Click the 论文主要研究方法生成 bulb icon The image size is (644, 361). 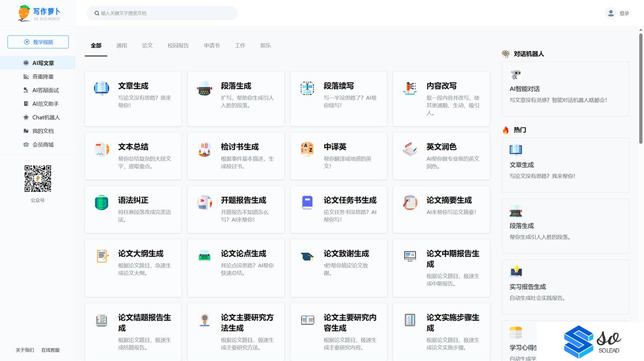(x=204, y=320)
